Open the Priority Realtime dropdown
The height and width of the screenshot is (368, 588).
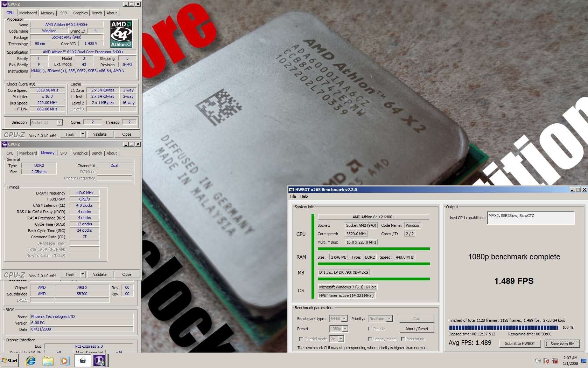tap(390, 319)
